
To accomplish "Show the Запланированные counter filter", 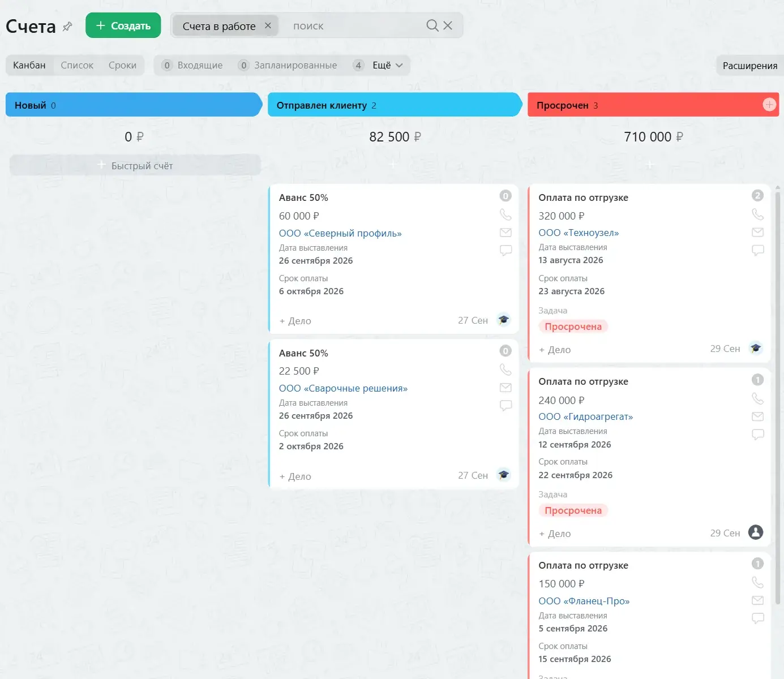I will tap(288, 65).
